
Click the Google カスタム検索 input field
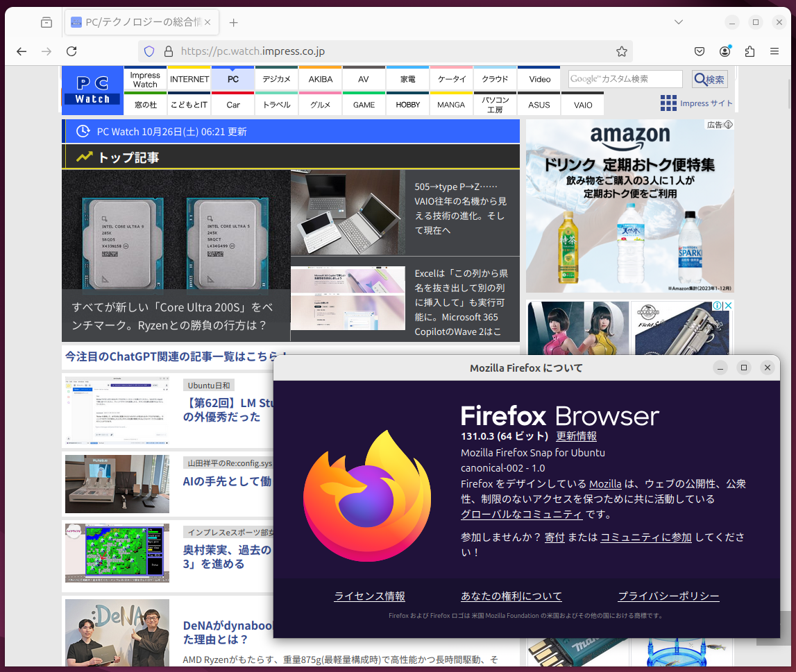click(624, 79)
